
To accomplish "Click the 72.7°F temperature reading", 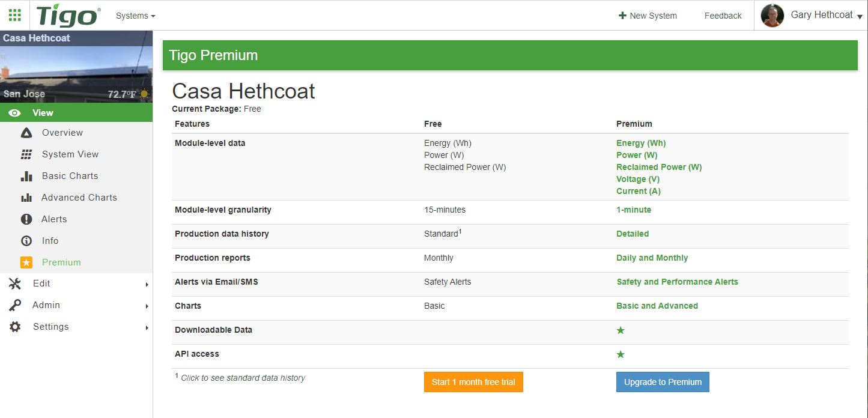I will (x=122, y=94).
